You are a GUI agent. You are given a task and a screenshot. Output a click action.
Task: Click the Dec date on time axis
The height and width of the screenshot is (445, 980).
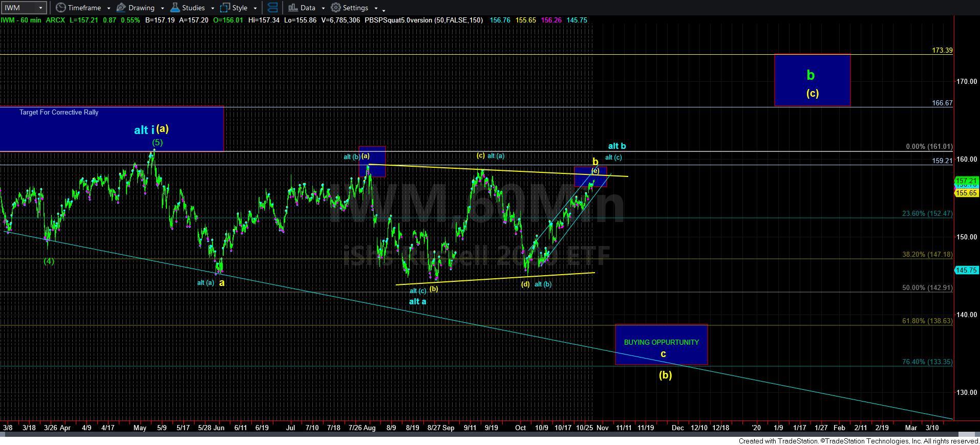677,428
